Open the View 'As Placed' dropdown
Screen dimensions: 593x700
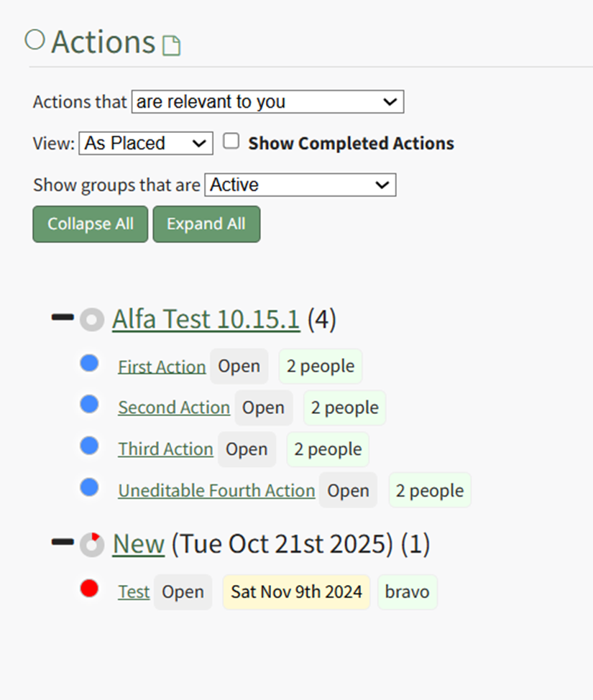click(x=146, y=143)
